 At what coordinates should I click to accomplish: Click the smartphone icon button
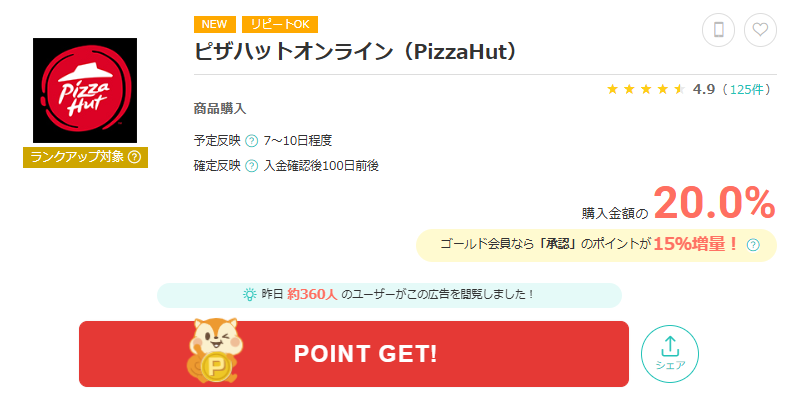[x=718, y=30]
